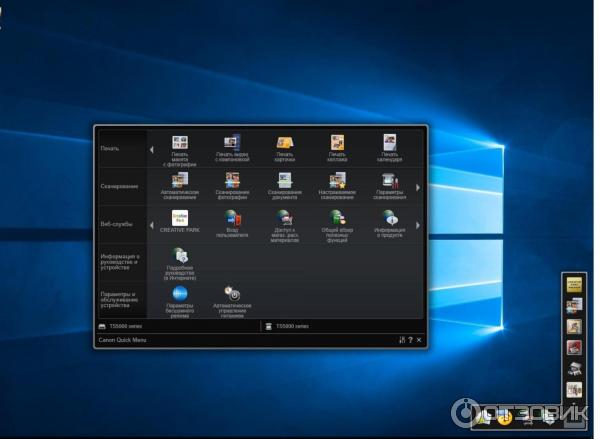Image resolution: width=600 pixels, height=439 pixels.
Task: Open scan settings icon (Параметры сканирования)
Action: 390,181
